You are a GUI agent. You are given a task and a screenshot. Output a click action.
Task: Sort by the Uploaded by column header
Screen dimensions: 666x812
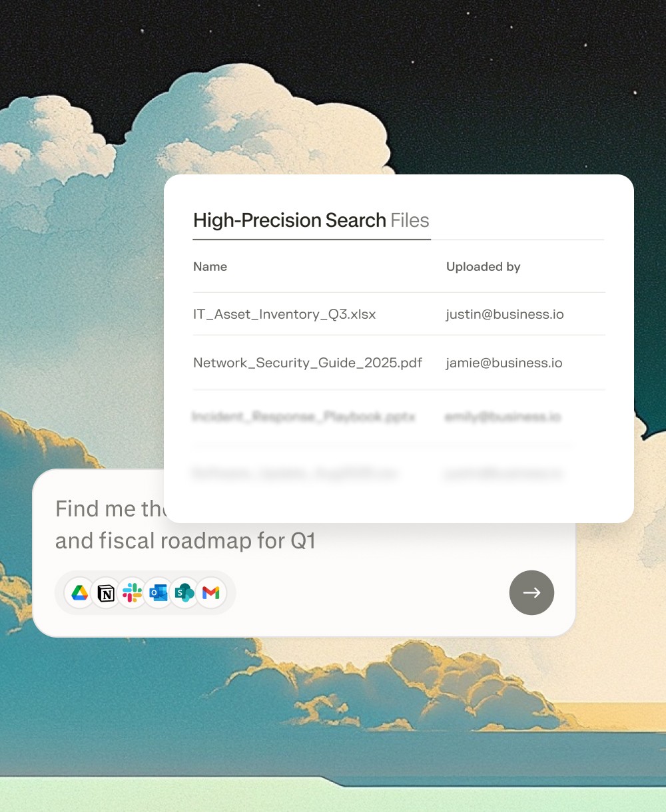(483, 266)
